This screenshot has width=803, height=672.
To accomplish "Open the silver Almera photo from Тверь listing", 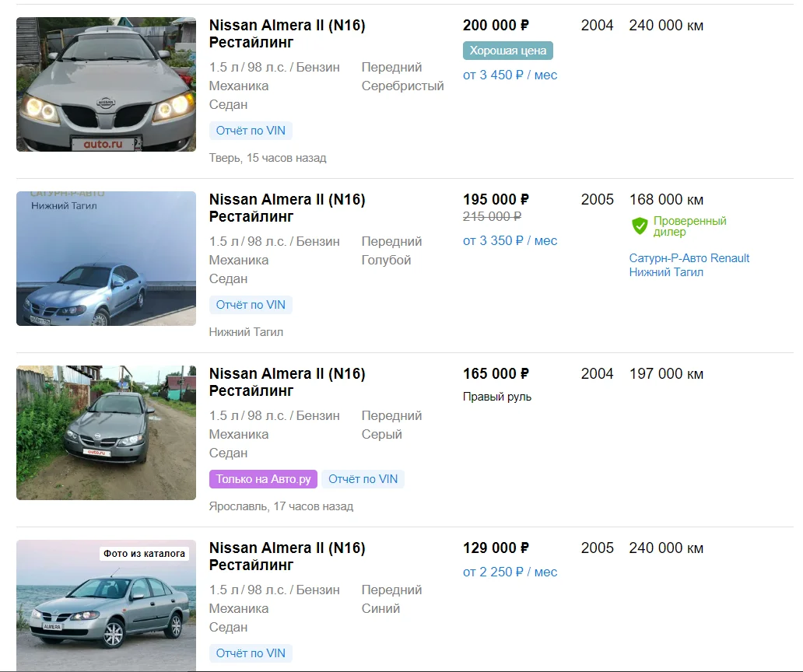I will click(x=106, y=85).
